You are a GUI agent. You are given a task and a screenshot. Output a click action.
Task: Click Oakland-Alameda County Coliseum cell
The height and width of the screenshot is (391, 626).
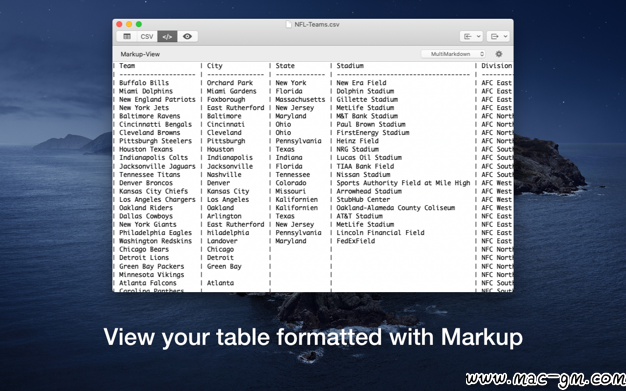tap(396, 208)
